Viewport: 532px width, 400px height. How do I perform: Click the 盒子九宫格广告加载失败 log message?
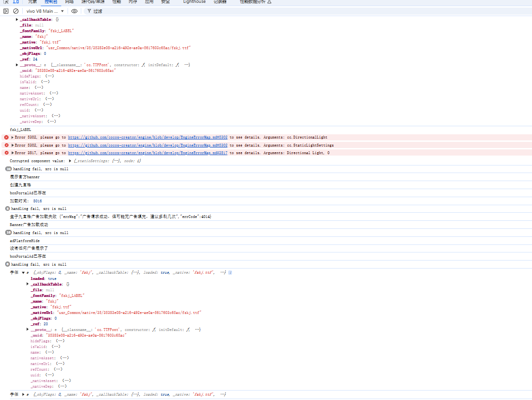click(x=111, y=217)
